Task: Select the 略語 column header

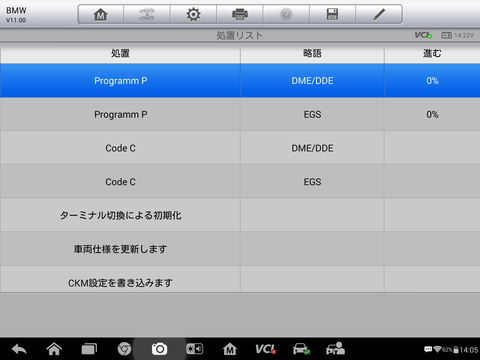Action: 312,53
